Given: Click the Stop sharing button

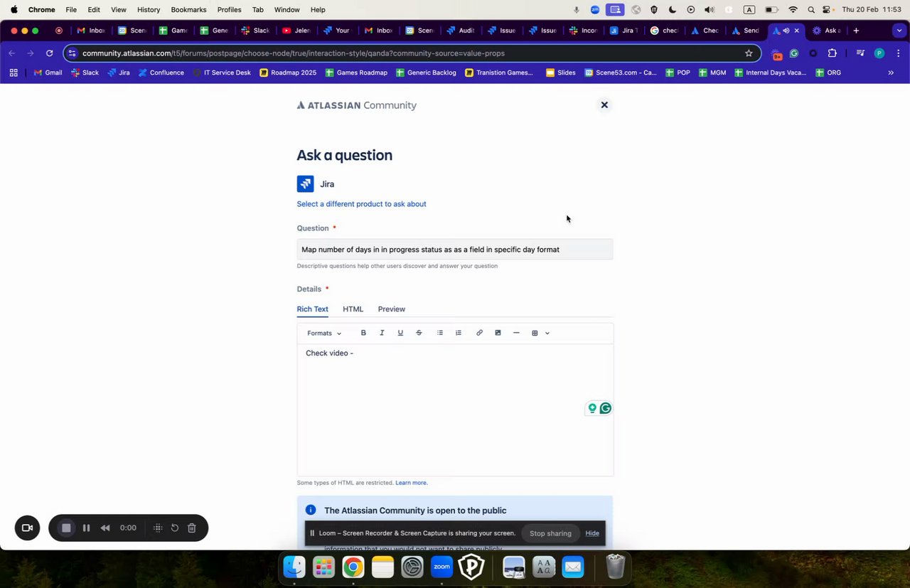Looking at the screenshot, I should [550, 533].
